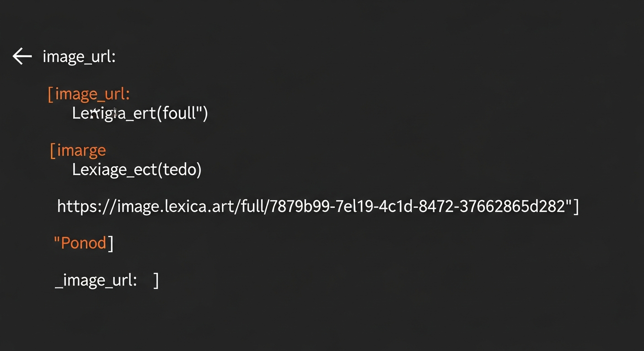Click the closing bracket ending the URL
Screen dimensions: 644x351
tap(576, 207)
